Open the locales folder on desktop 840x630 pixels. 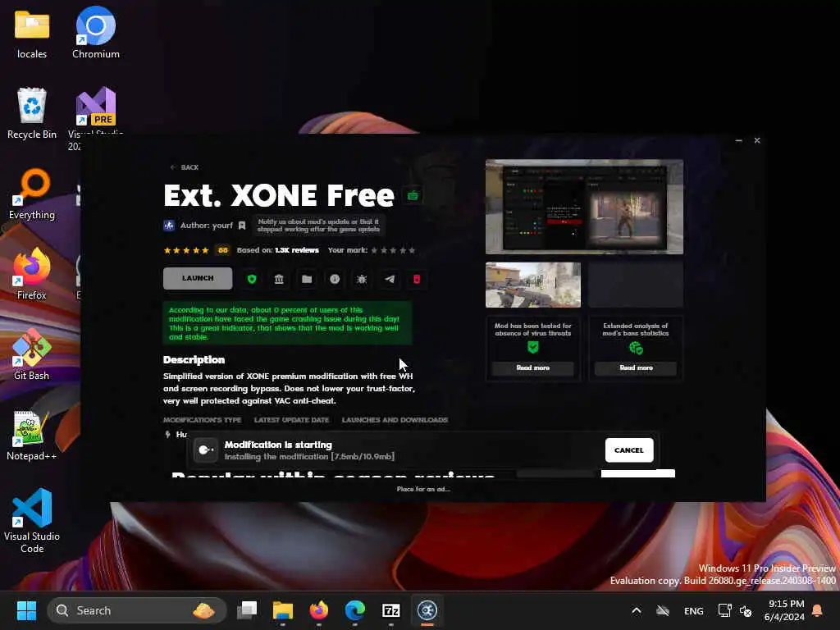[x=32, y=34]
